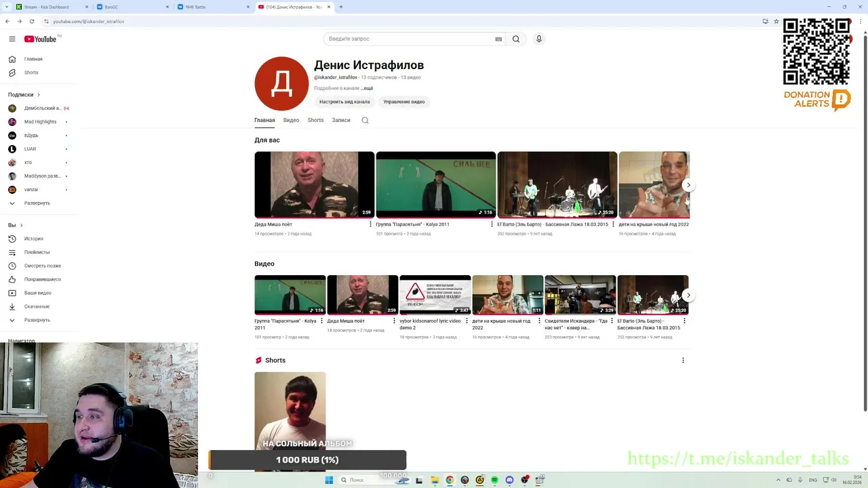Click Настроить вид канала button
This screenshot has width=868, height=488.
(344, 102)
